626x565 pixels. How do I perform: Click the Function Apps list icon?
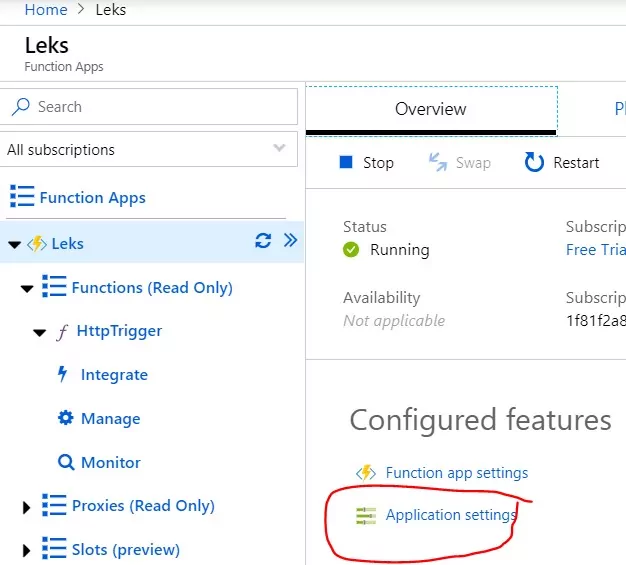(x=22, y=196)
